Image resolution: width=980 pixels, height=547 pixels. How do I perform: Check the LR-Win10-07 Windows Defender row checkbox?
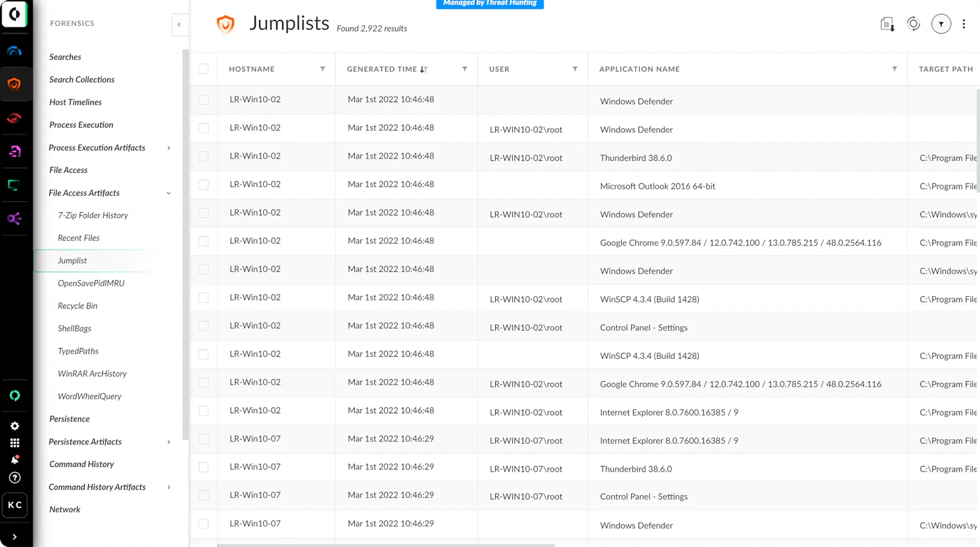tap(204, 524)
